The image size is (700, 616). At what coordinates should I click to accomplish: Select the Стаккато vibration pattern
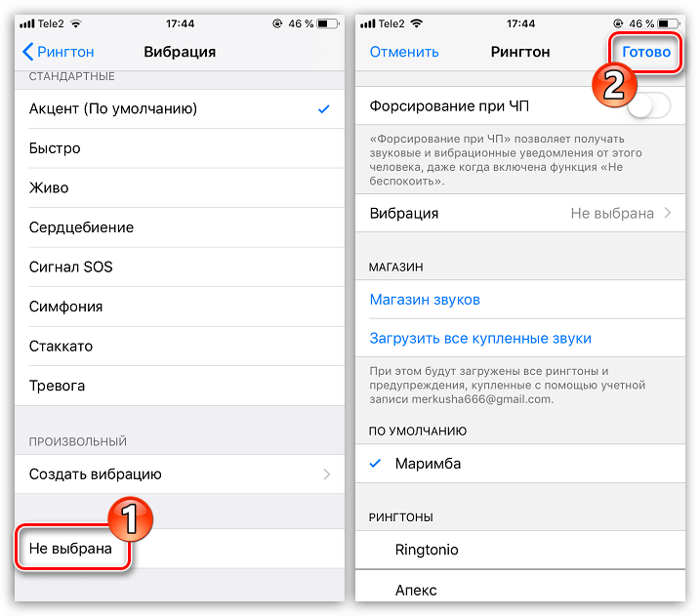180,347
